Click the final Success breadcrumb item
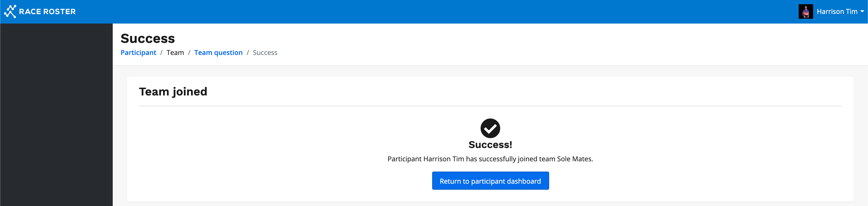Image resolution: width=868 pixels, height=206 pixels. pyautogui.click(x=265, y=53)
